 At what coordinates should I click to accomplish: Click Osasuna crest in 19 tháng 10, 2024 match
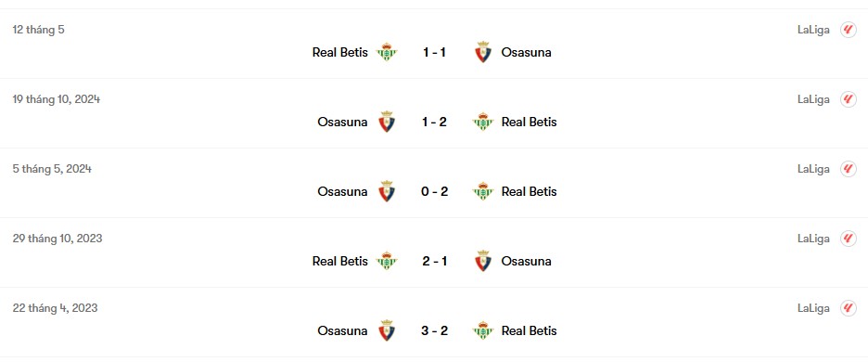click(x=387, y=122)
